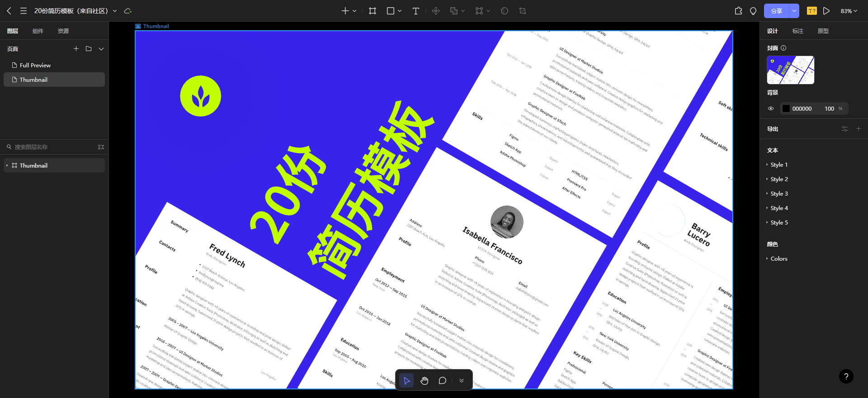Click the 分享 share button
868x398 pixels.
click(777, 11)
